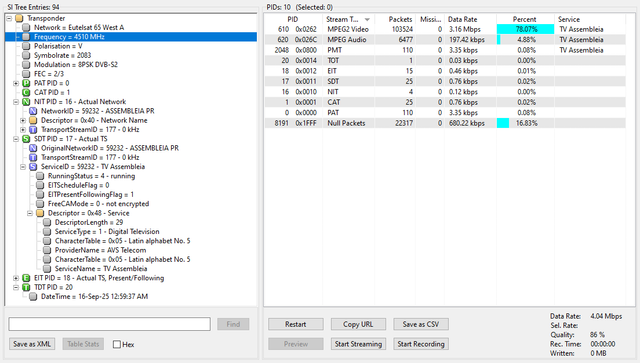This screenshot has width=640, height=363.
Task: Sort by the Missing column header
Action: click(x=430, y=19)
